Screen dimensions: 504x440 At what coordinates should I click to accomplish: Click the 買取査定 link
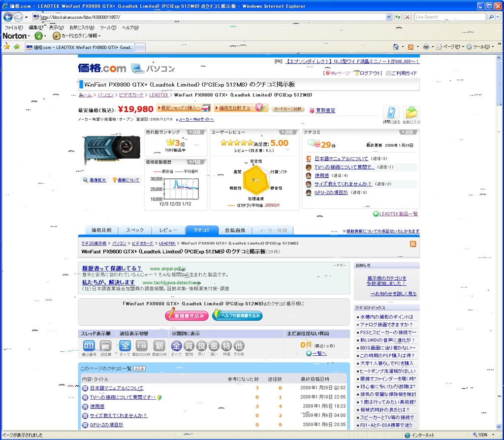pos(326,110)
